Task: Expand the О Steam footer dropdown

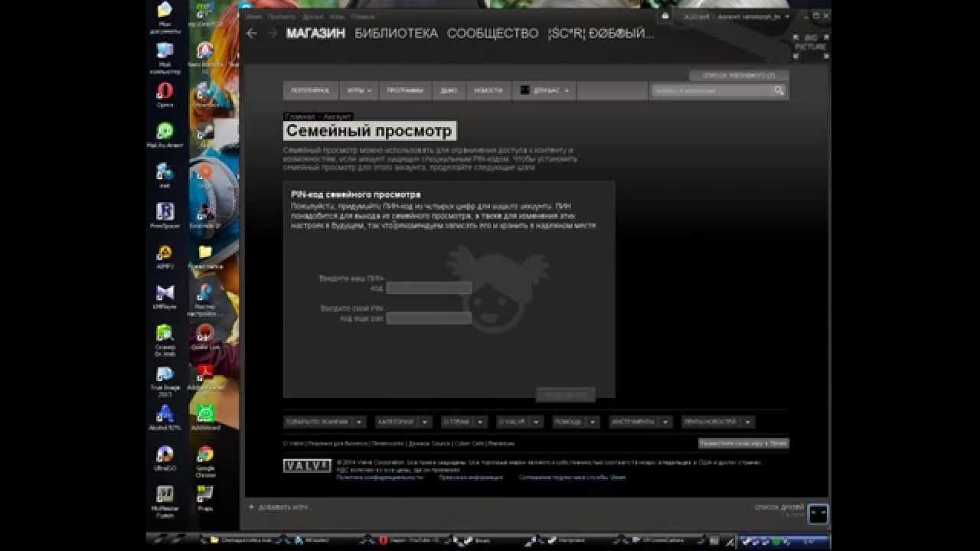Action: [464, 422]
